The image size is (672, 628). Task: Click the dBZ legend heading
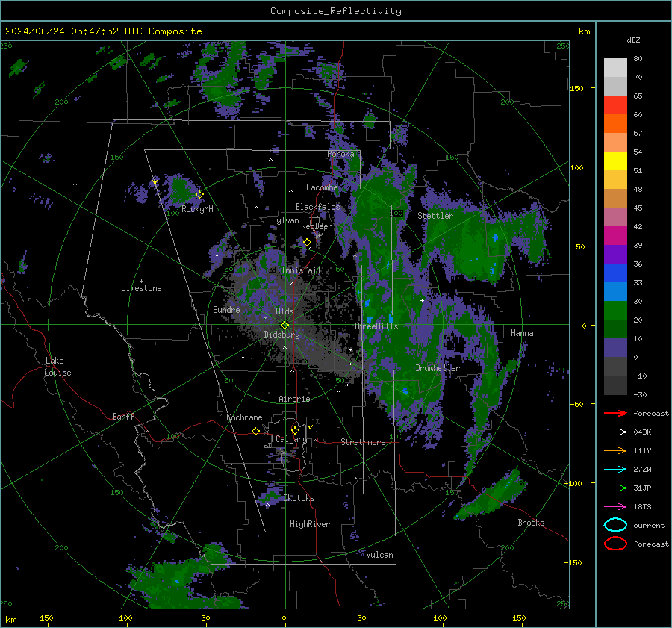pyautogui.click(x=633, y=40)
